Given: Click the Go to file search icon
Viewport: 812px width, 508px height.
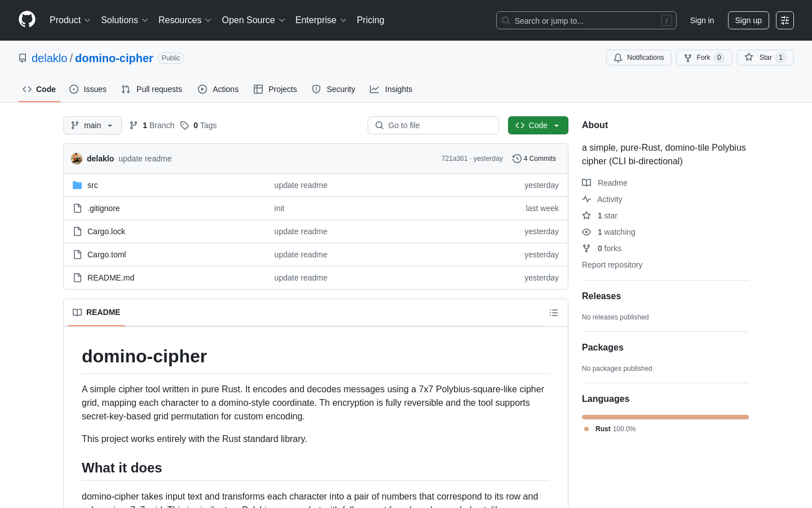Looking at the screenshot, I should click(379, 125).
